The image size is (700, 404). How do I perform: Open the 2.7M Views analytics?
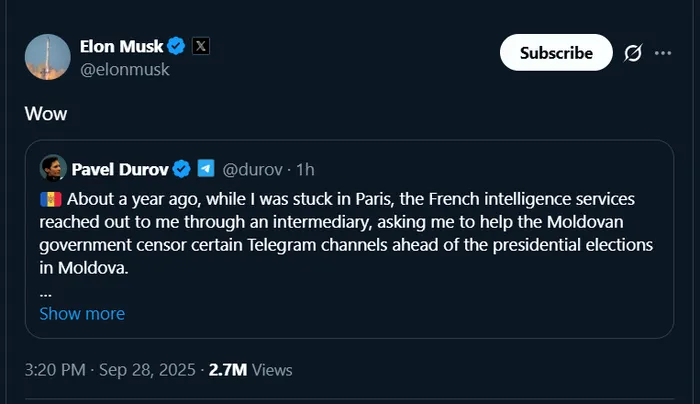pos(250,369)
